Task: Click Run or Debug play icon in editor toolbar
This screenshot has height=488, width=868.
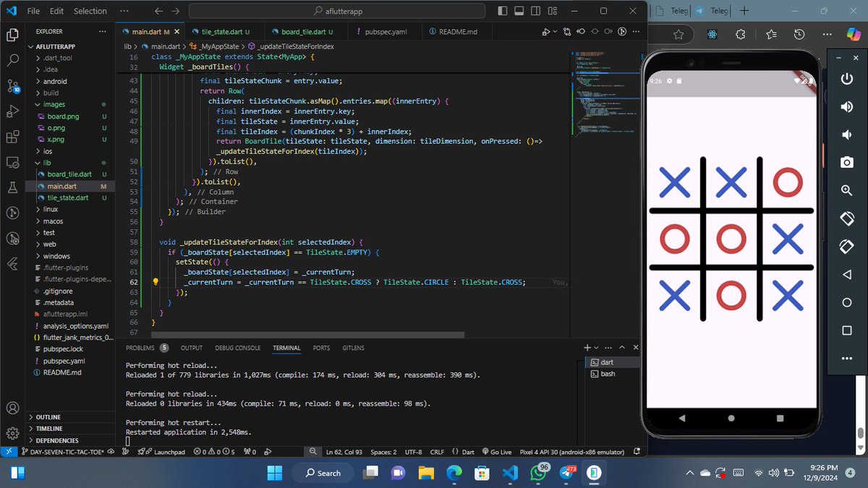Action: 546,33
